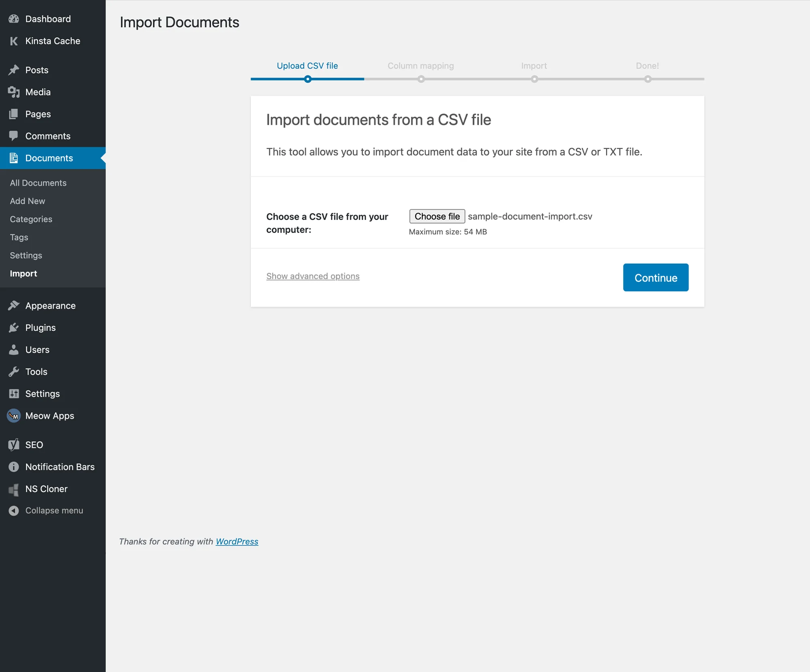Open Meow Apps settings
The image size is (810, 672).
pyautogui.click(x=49, y=415)
